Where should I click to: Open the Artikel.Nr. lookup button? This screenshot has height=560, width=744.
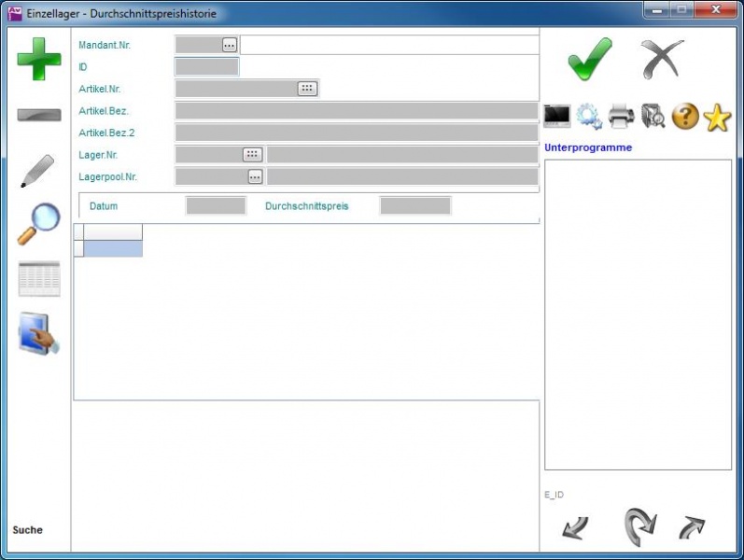[308, 89]
